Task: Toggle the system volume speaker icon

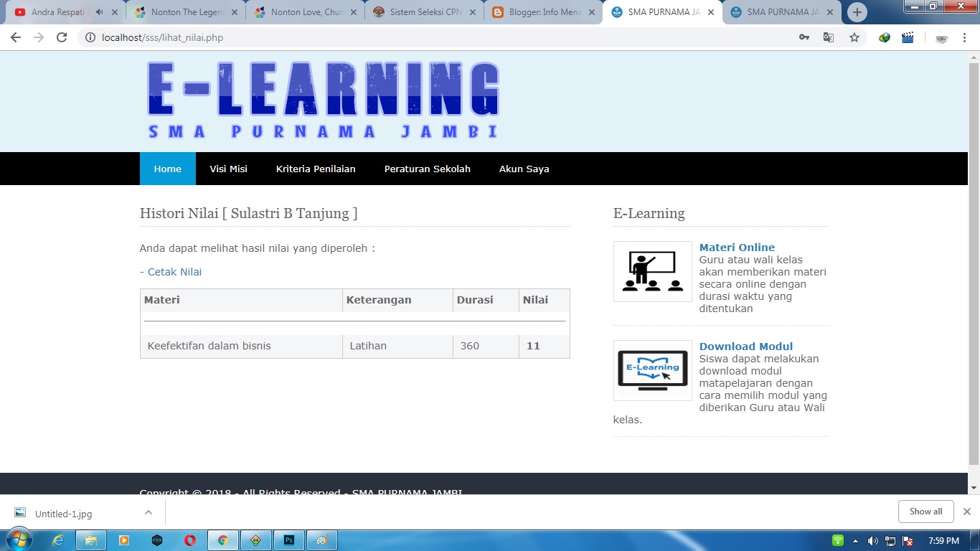Action: pos(872,540)
